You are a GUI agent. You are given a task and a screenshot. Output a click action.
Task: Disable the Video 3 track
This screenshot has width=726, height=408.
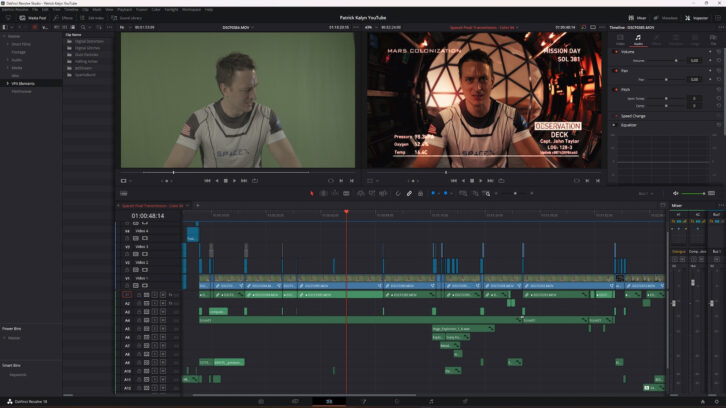click(145, 254)
